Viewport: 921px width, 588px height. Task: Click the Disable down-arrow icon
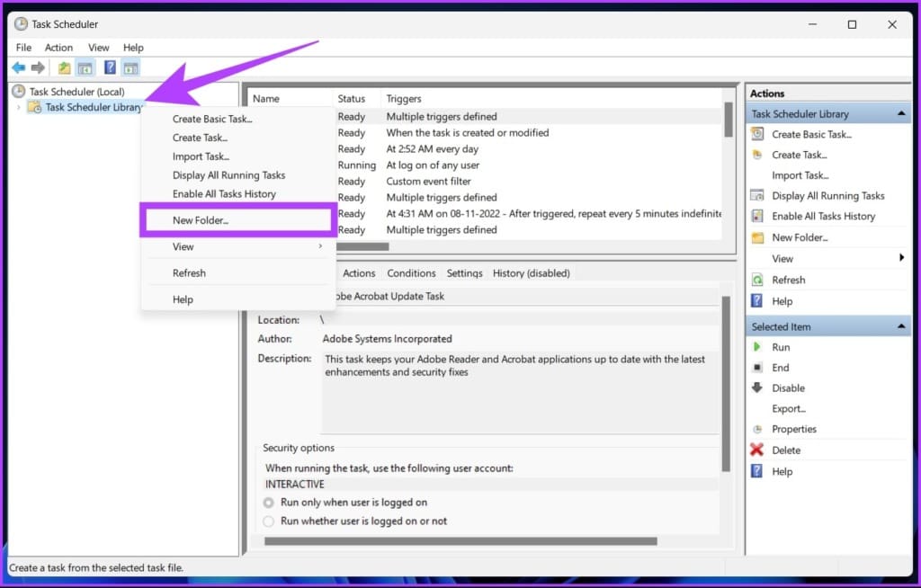pyautogui.click(x=757, y=388)
